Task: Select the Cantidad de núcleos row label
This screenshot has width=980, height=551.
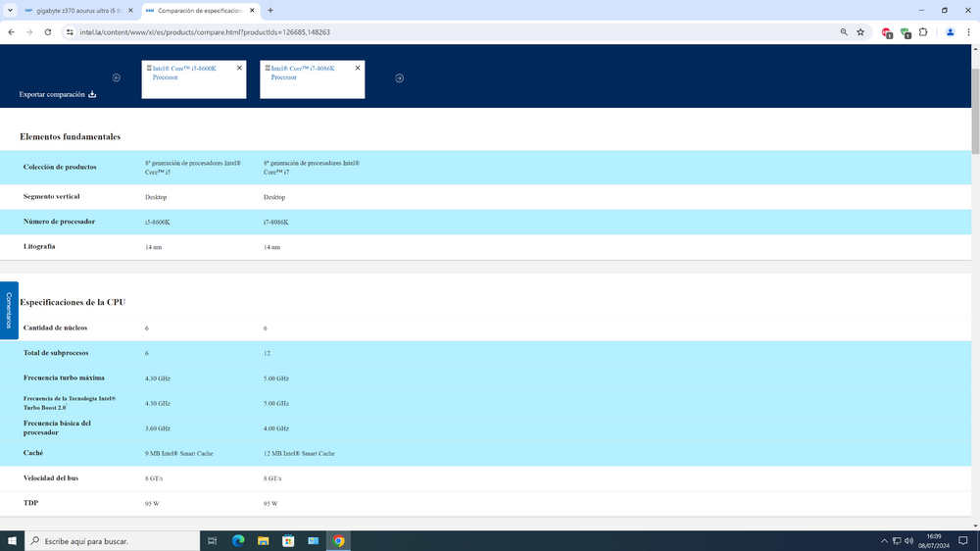Action: coord(55,327)
